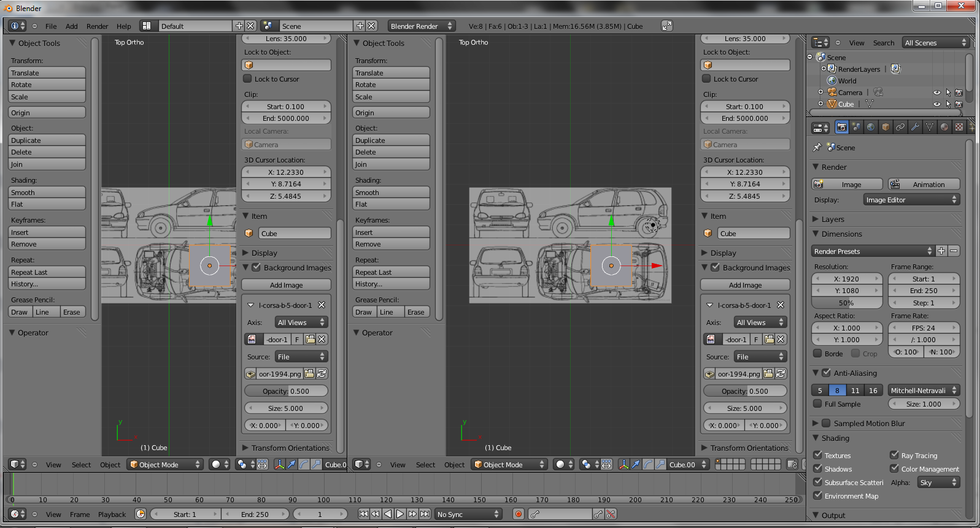The width and height of the screenshot is (980, 528).
Task: Adjust the 50% resolution percentage slider
Action: (x=847, y=302)
